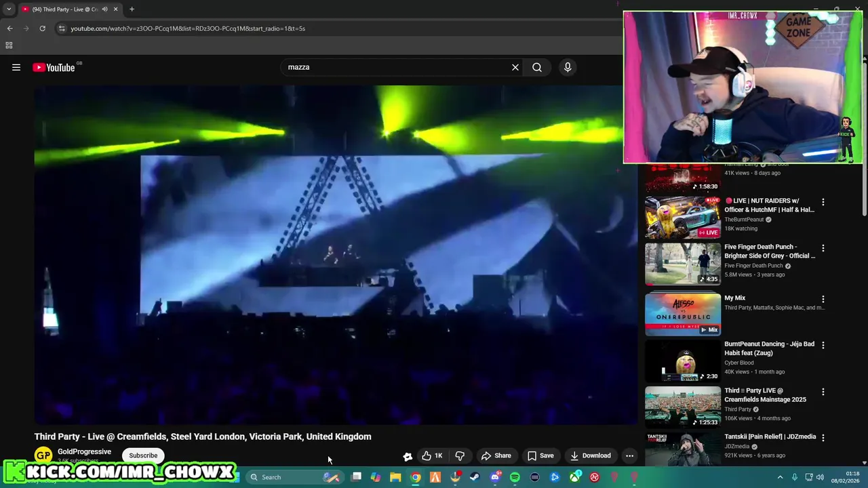
Task: Open My Mix Alesso thumbnail
Action: tap(683, 314)
